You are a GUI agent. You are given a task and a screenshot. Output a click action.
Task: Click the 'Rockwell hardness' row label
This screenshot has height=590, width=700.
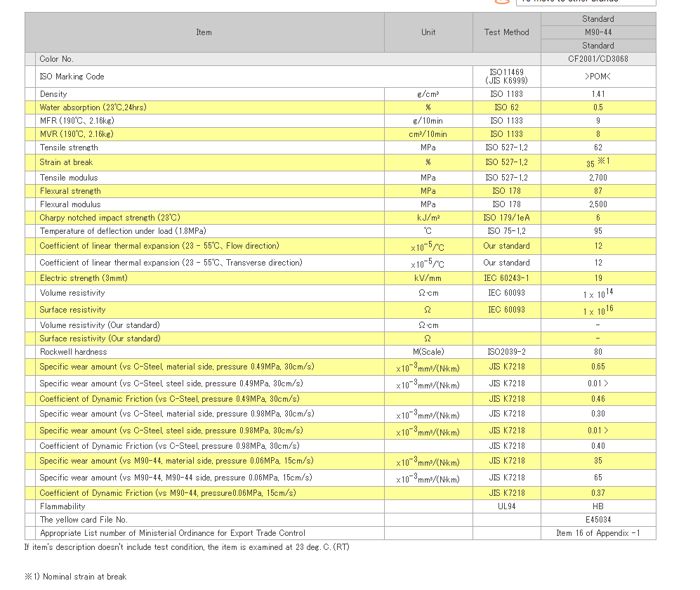(73, 352)
